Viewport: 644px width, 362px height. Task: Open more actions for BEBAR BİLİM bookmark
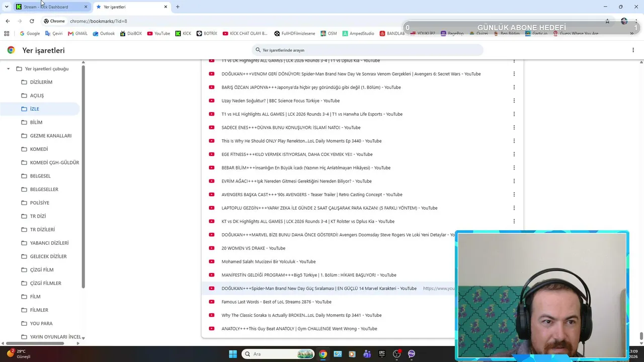click(514, 168)
